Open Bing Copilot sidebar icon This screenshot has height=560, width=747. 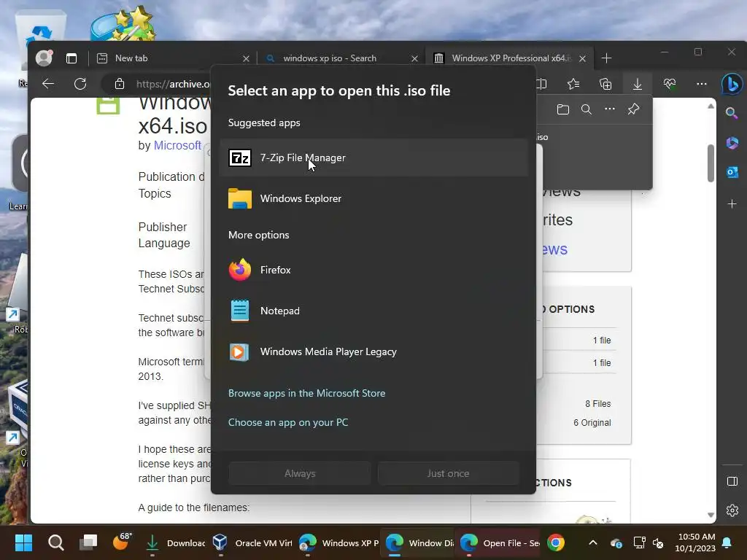tap(732, 85)
